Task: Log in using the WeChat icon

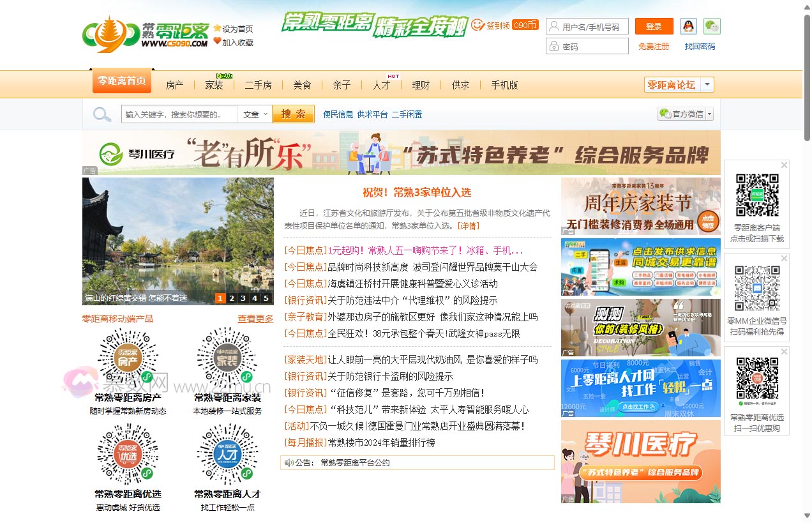Action: tap(711, 26)
